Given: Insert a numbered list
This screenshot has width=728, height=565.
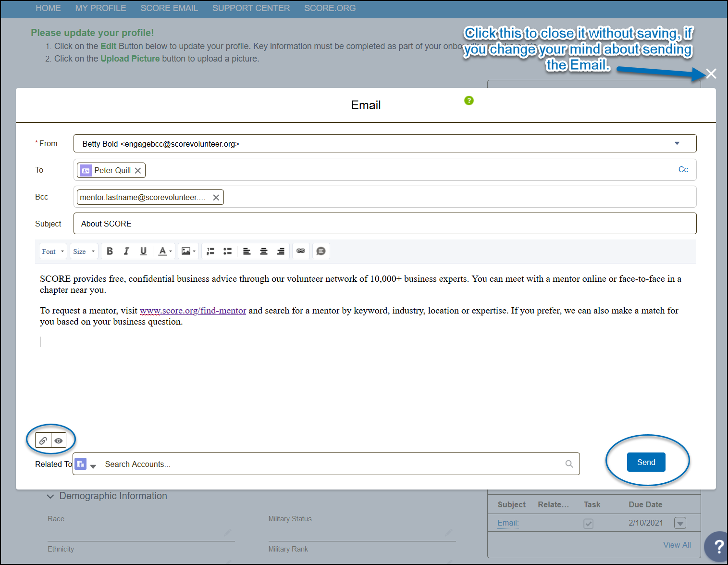Looking at the screenshot, I should [x=210, y=251].
